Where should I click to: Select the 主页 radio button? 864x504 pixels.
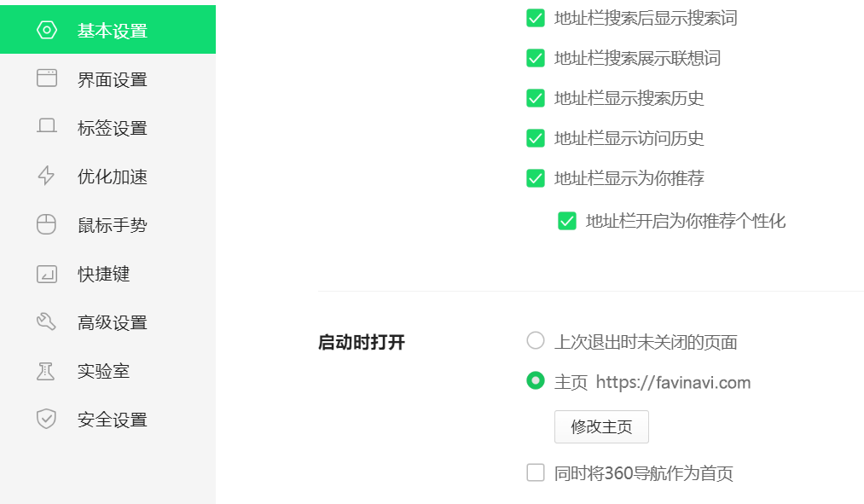point(536,382)
